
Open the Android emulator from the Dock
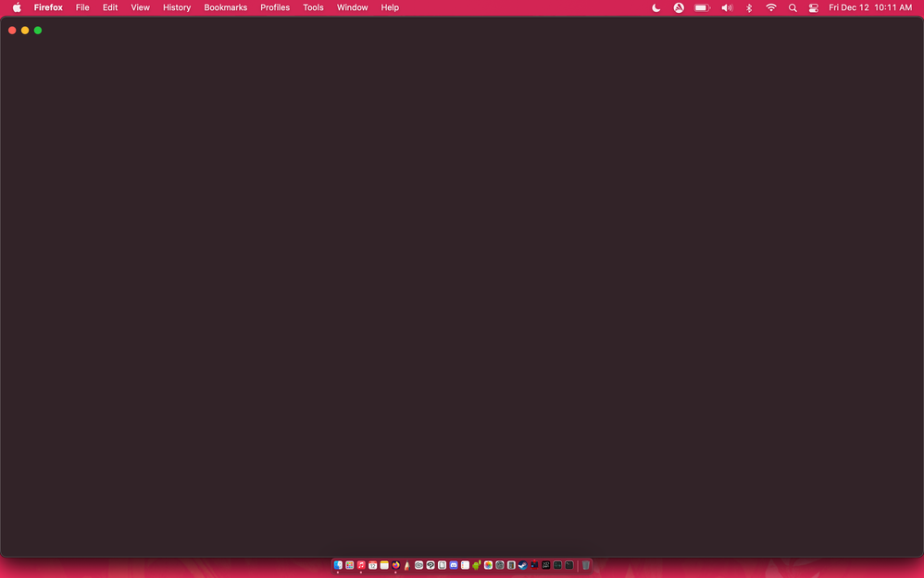[475, 565]
